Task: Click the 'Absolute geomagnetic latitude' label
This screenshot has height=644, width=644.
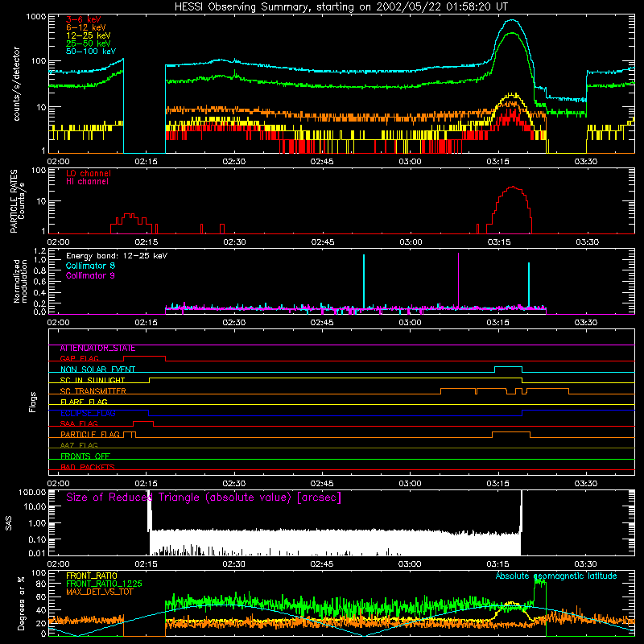Action: point(556,576)
